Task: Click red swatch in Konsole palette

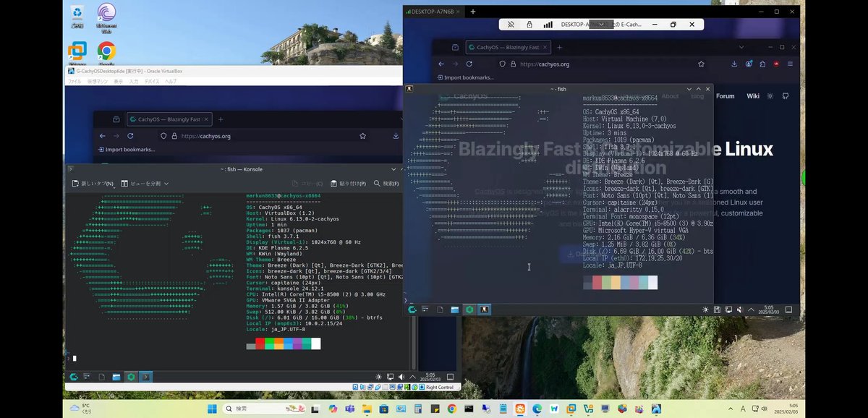Action: point(260,344)
